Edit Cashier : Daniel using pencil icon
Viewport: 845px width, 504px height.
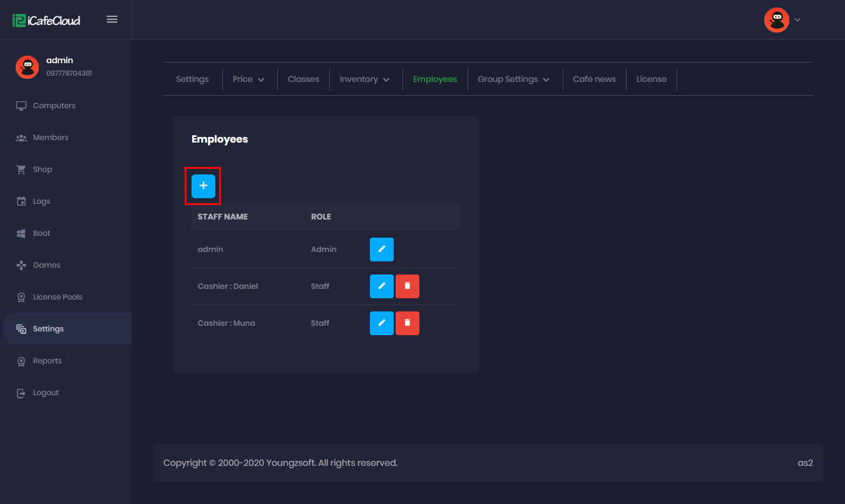381,286
